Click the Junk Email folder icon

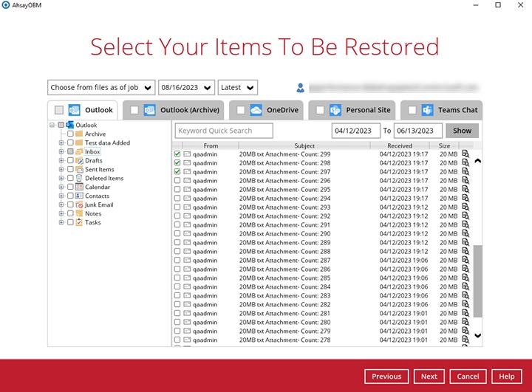(x=79, y=205)
